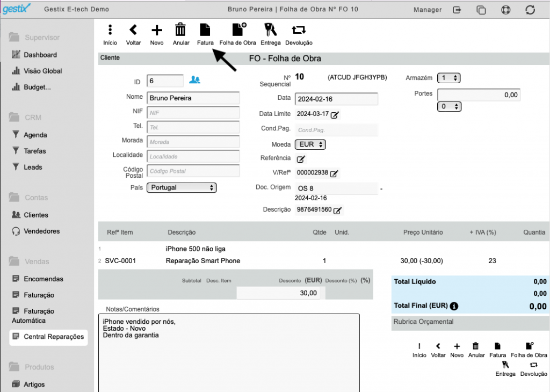Click line item Reparação Smart Phone

point(202,261)
